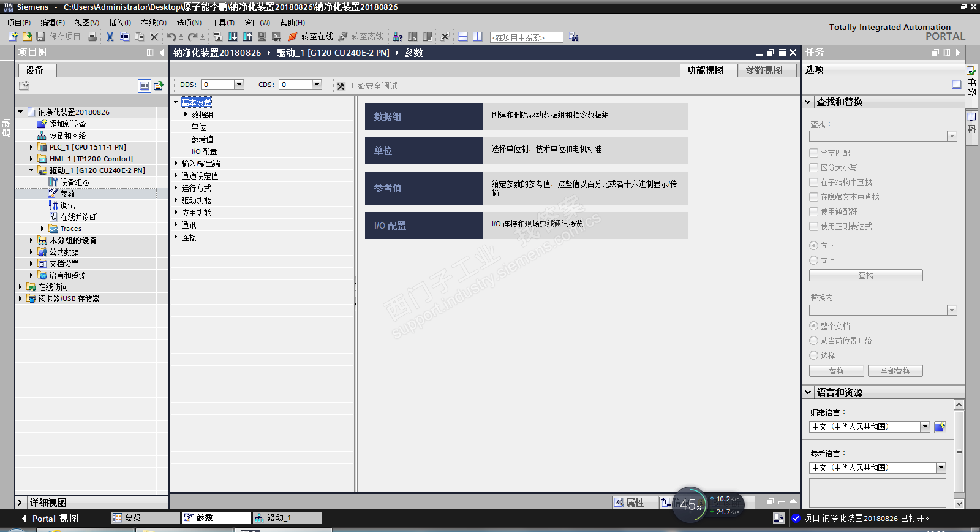Toggle the 全字匹配 checkbox
Viewport: 980px width, 532px height.
click(x=814, y=153)
